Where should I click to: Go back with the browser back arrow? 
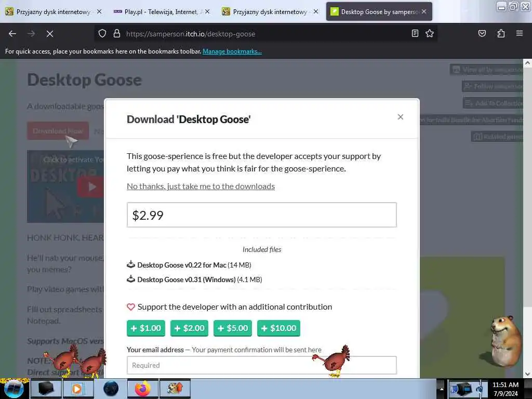[12, 34]
